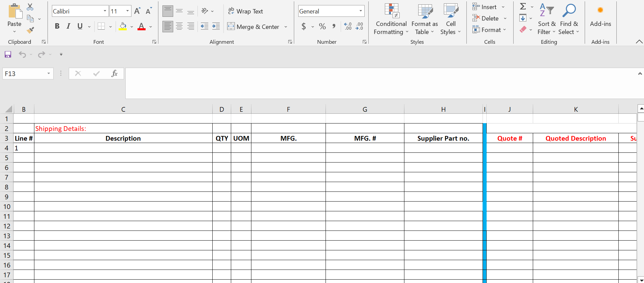Open the General number format dropdown
Image resolution: width=644 pixels, height=283 pixels.
tap(361, 11)
